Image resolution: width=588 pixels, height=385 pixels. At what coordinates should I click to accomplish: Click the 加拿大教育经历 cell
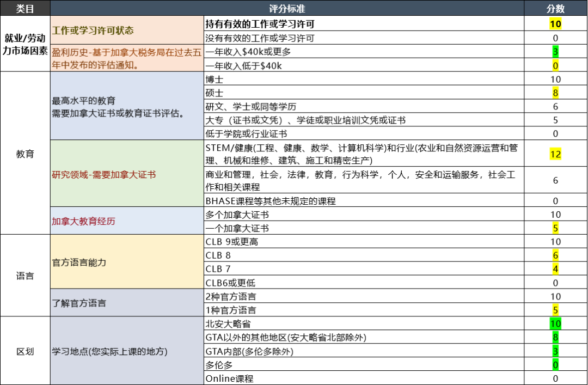coord(127,221)
